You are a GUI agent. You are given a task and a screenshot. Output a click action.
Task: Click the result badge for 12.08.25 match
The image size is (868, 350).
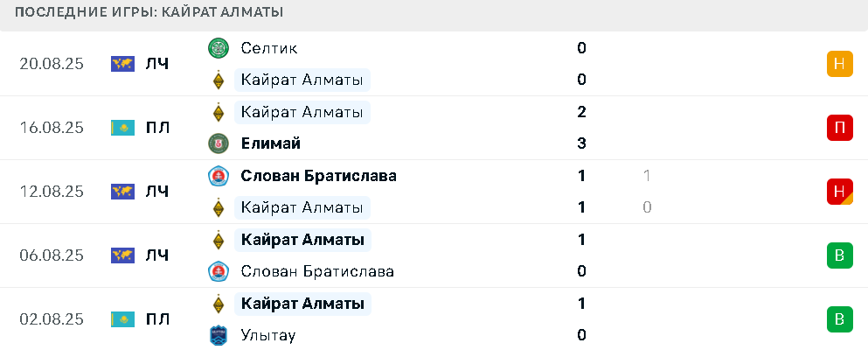[x=840, y=192]
